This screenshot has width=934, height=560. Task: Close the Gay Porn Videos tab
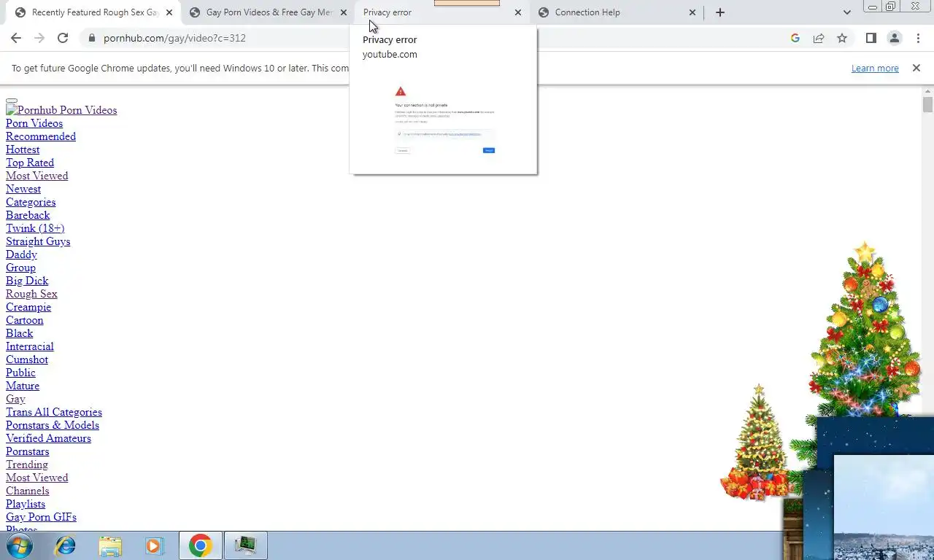click(x=344, y=12)
